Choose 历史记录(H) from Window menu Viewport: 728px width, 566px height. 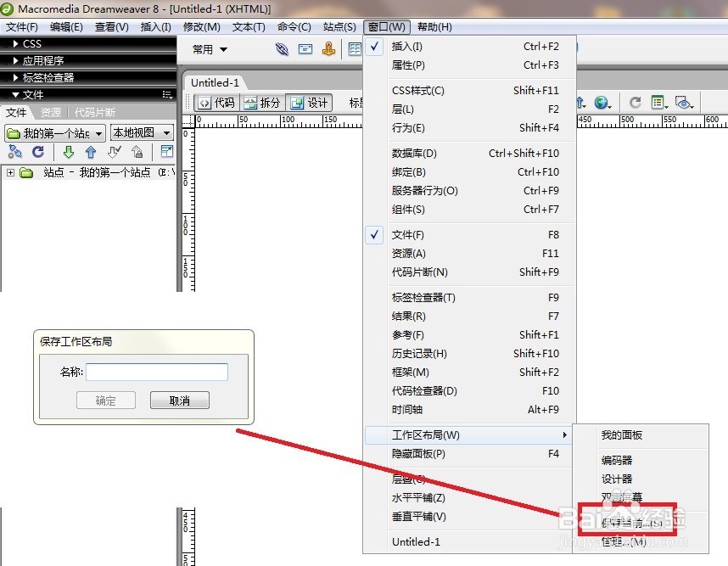[x=470, y=354]
